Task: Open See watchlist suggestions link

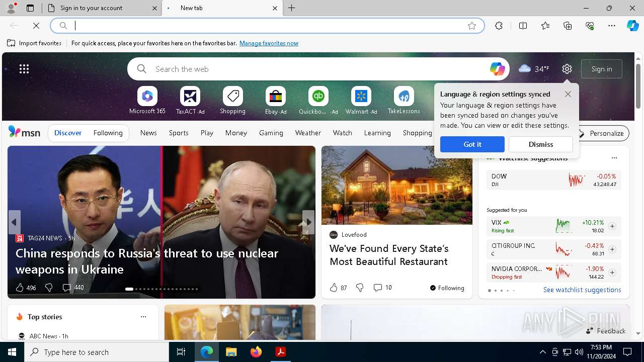Action: 582,290
